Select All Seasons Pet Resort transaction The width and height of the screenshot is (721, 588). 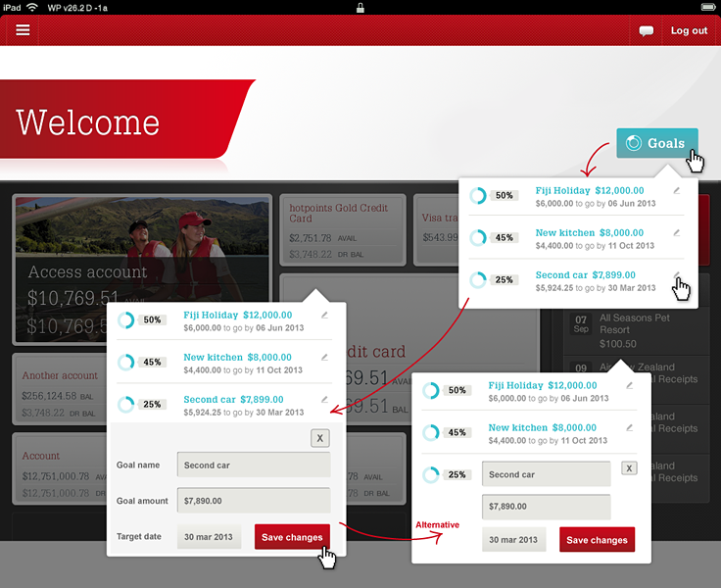coord(635,330)
